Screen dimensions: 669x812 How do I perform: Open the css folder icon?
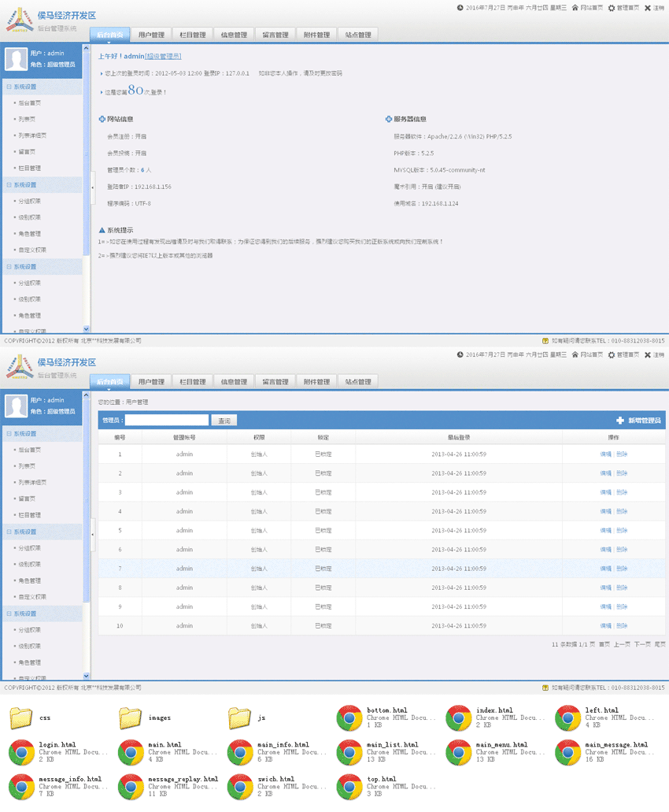22,717
